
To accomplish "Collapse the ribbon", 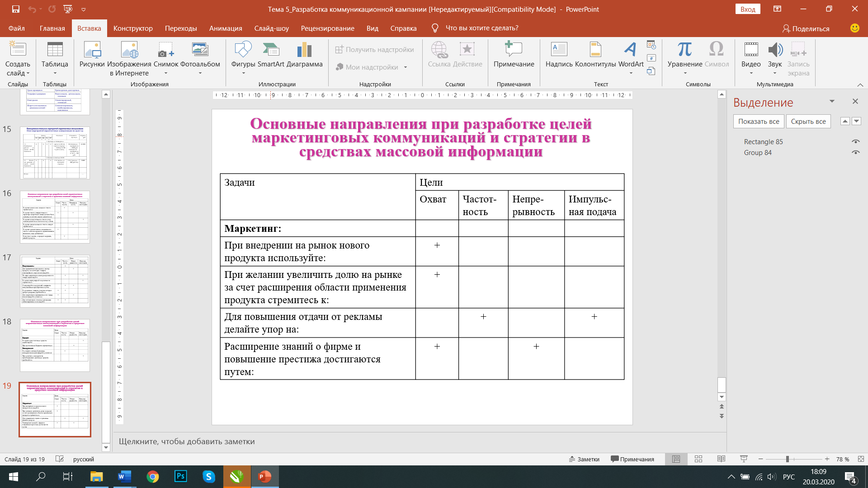I will [x=860, y=84].
